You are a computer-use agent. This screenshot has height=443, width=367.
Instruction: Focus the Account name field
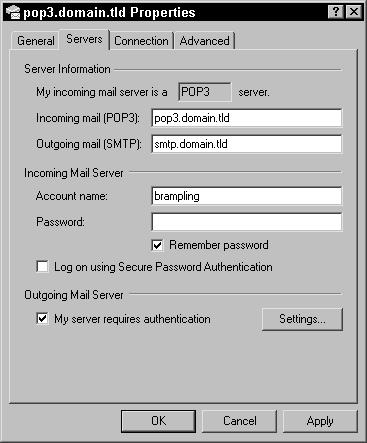click(x=246, y=196)
